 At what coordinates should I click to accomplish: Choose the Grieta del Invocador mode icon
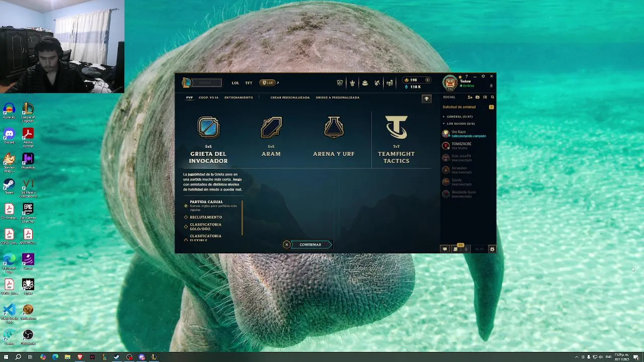pos(208,128)
